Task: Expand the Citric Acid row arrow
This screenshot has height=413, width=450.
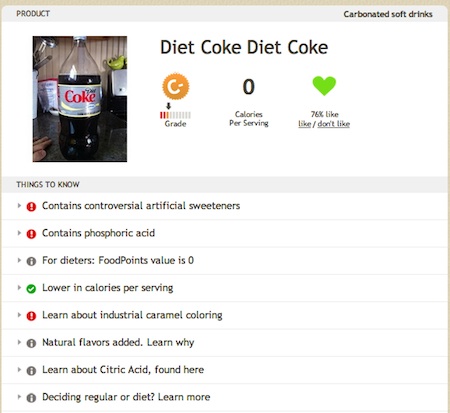Action: (19, 370)
